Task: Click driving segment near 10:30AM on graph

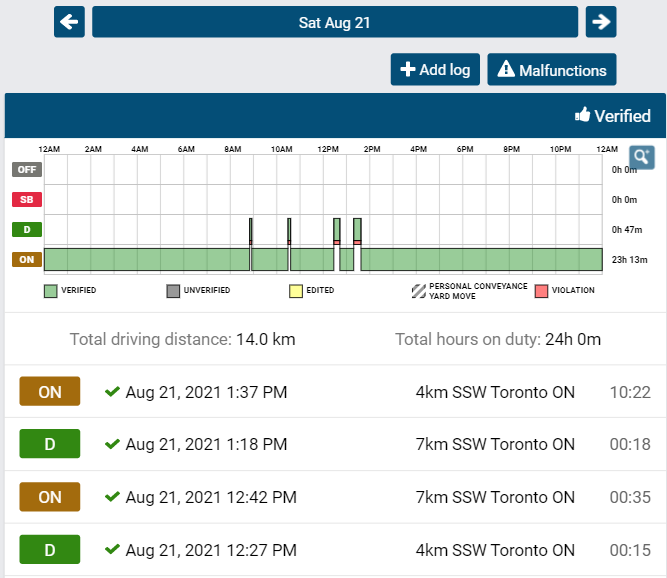Action: pos(289,230)
